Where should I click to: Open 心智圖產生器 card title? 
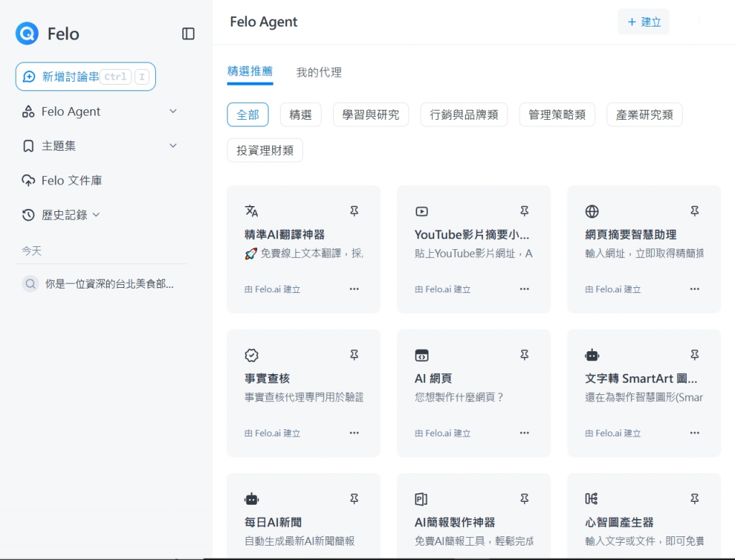619,522
